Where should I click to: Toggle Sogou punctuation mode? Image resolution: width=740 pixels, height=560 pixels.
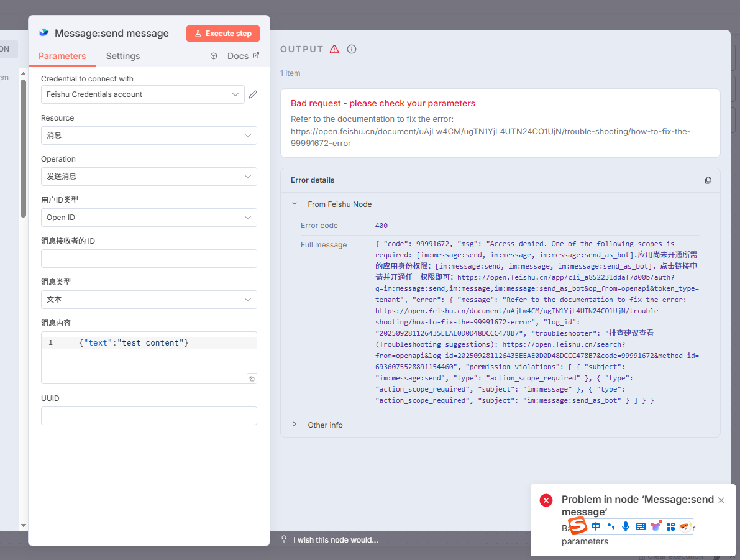610,526
